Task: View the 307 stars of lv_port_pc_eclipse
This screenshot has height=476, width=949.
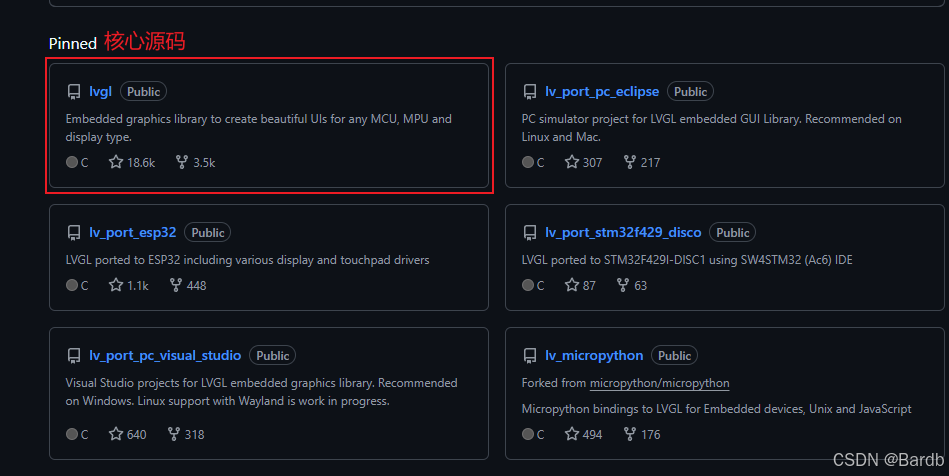Action: 583,162
